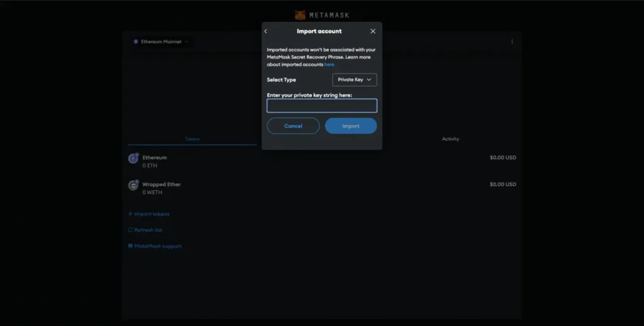Click the Ethereum $0.00 USD value
This screenshot has height=326, width=644.
tap(502, 158)
